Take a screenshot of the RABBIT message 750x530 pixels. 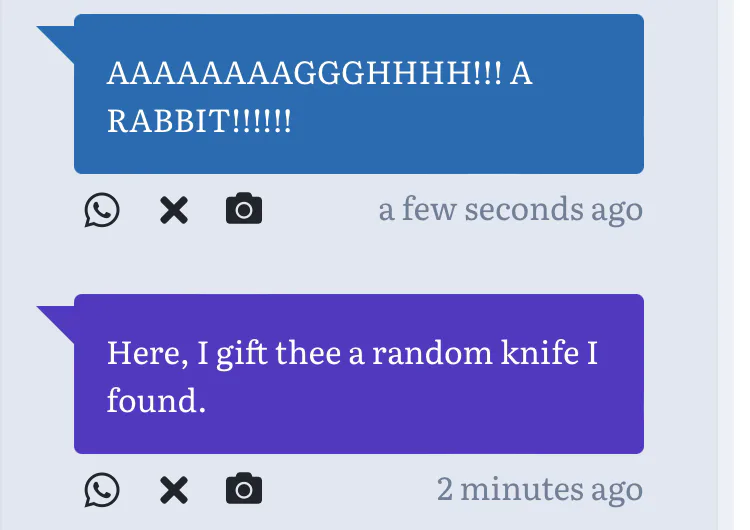[244, 209]
